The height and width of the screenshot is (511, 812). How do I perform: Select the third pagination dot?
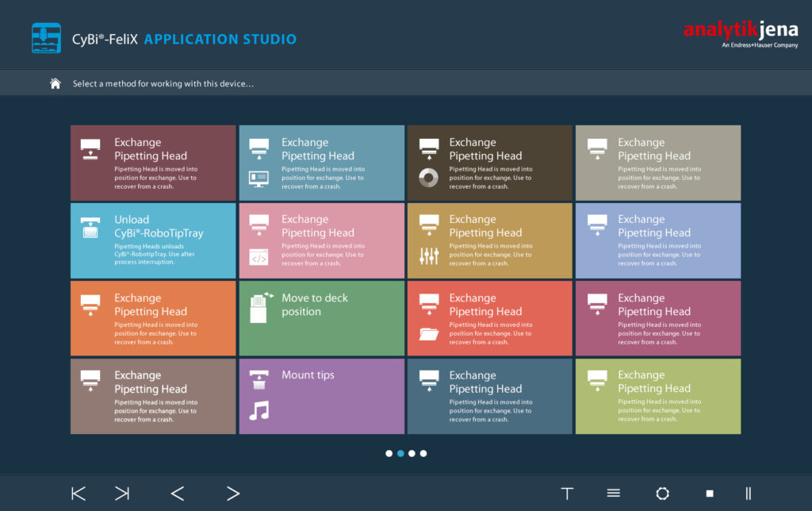[412, 454]
